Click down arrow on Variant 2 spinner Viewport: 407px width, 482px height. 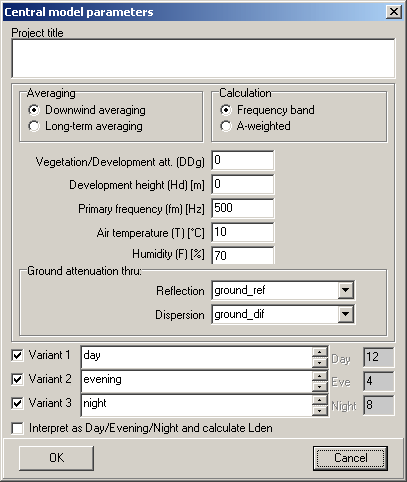tap(320, 387)
